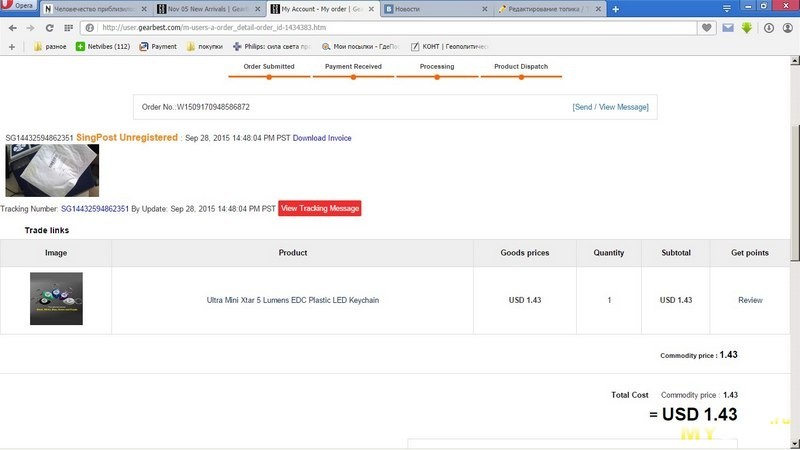The width and height of the screenshot is (800, 450).
Task: Open the Opera menu button
Action: tap(18, 6)
